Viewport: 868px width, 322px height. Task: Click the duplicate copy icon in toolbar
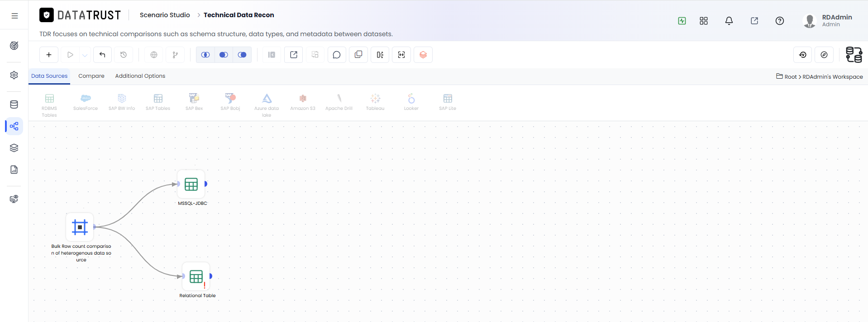(358, 55)
